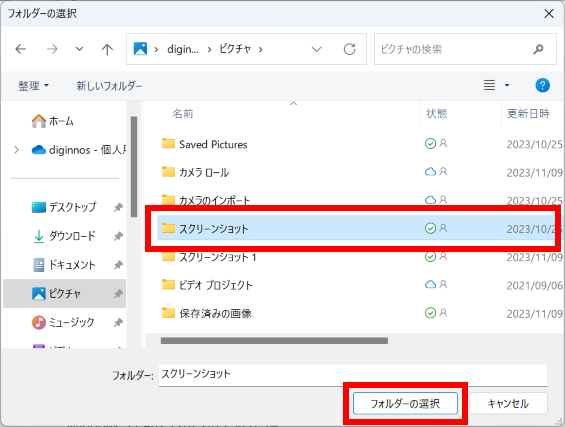
Task: Click sync status icon of Saved Pictures
Action: 430,144
